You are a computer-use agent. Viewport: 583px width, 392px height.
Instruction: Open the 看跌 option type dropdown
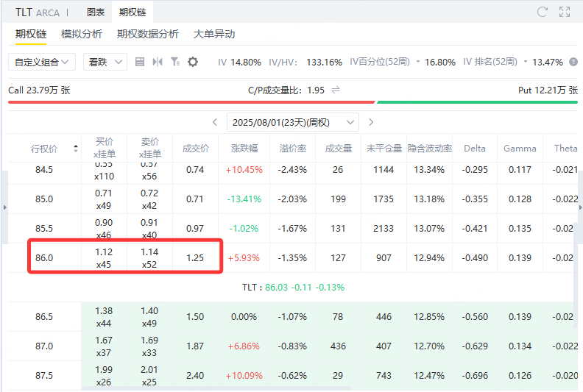tap(105, 62)
